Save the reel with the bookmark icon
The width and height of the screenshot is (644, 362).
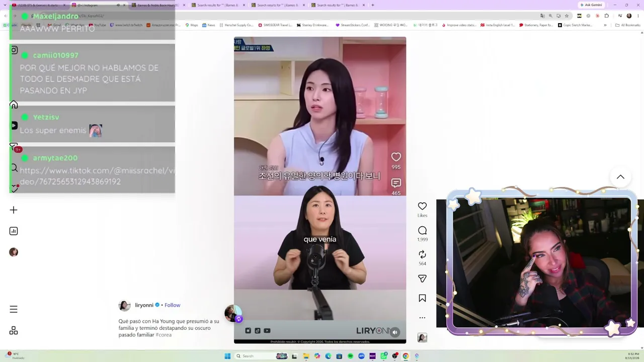[422, 298]
